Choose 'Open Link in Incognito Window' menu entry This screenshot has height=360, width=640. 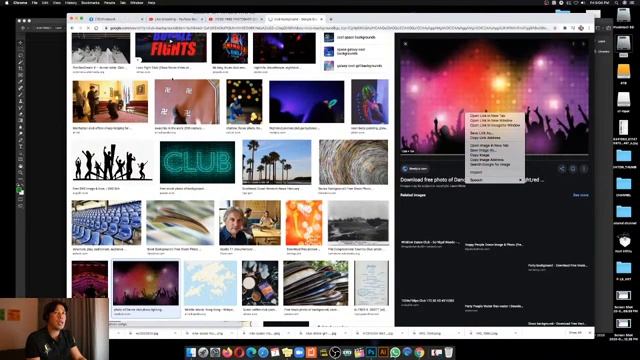click(x=495, y=125)
